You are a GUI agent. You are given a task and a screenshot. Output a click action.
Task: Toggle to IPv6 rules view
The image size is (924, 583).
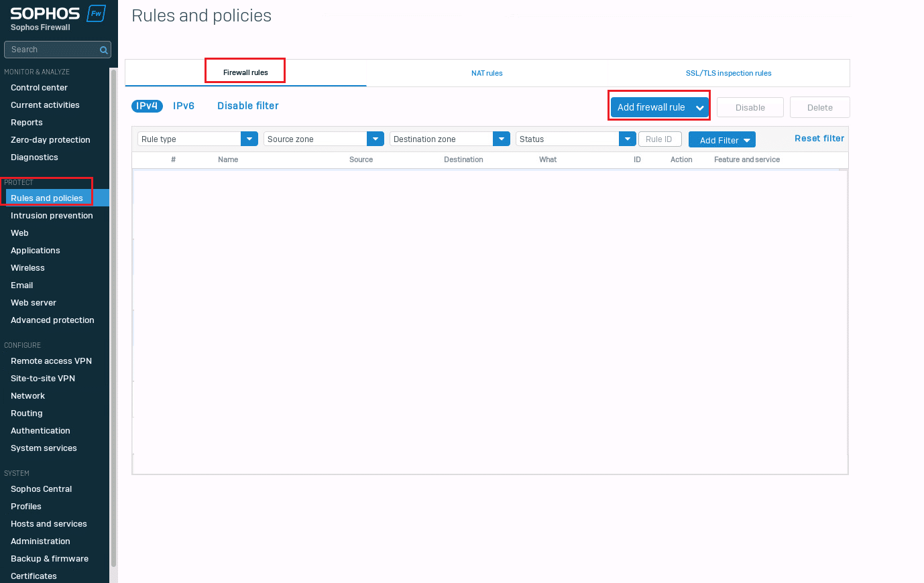click(184, 106)
